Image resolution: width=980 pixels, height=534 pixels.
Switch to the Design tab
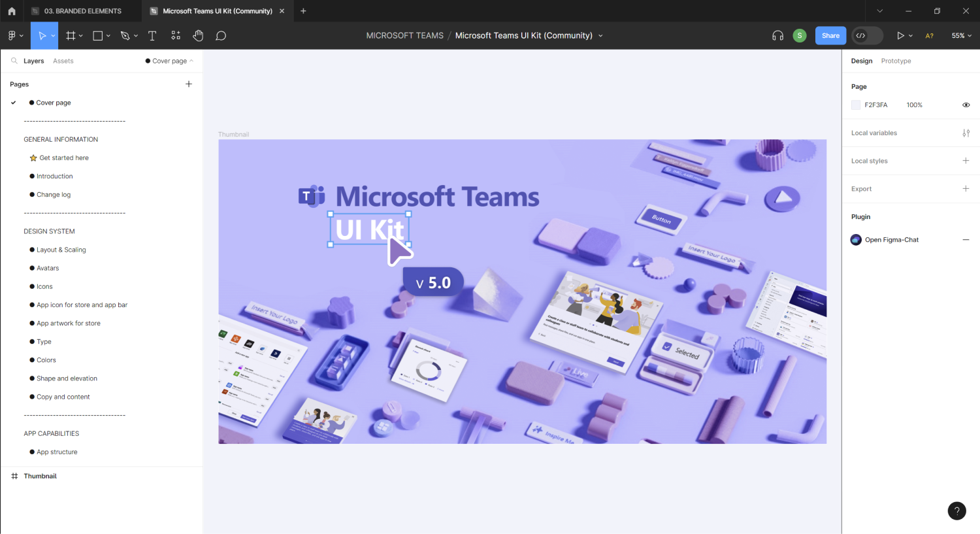(862, 61)
